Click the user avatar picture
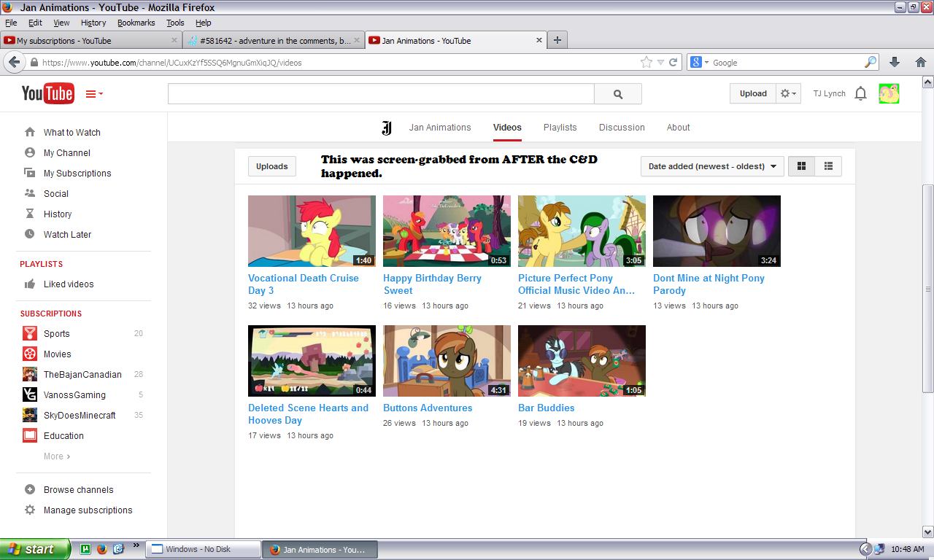Screen dimensions: 934x560 click(x=889, y=93)
